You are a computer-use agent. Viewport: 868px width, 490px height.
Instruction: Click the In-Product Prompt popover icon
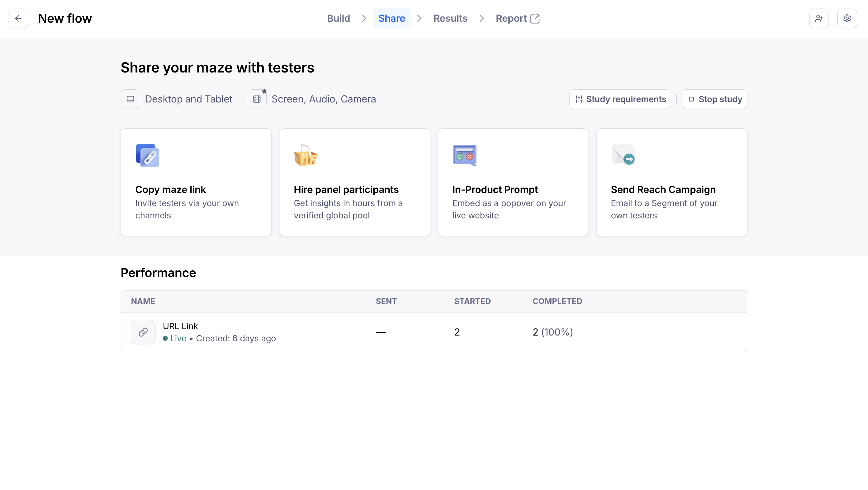click(x=464, y=156)
